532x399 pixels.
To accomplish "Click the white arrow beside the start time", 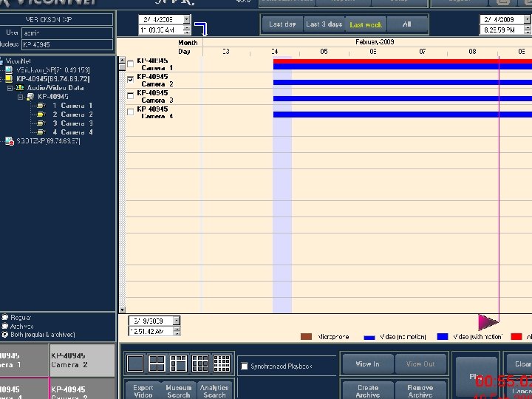I will [201, 29].
